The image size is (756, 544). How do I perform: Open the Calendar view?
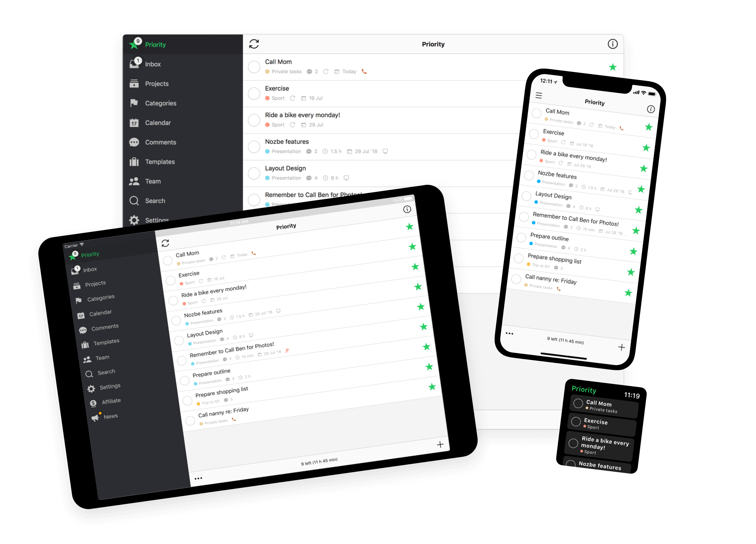(x=158, y=122)
